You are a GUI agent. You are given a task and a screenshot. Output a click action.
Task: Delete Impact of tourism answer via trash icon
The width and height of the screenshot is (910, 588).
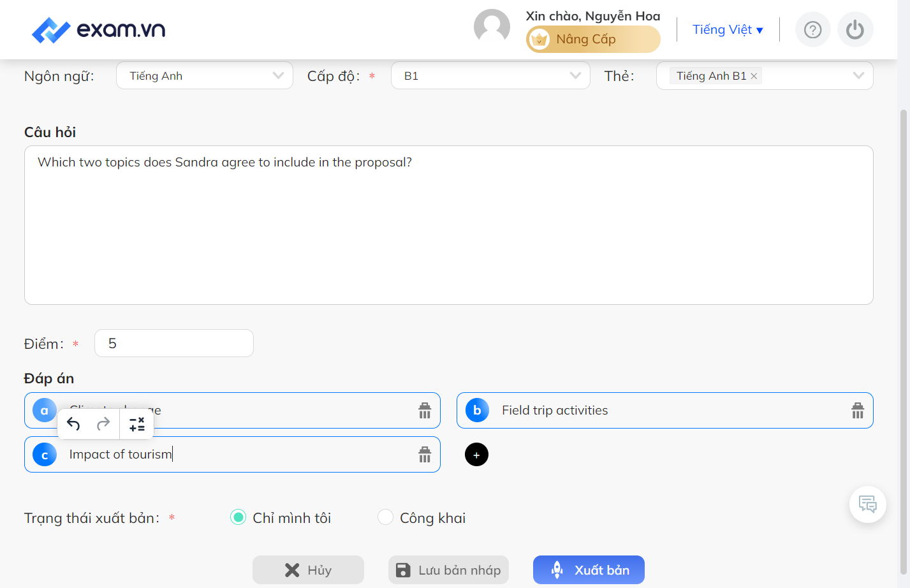(425, 455)
